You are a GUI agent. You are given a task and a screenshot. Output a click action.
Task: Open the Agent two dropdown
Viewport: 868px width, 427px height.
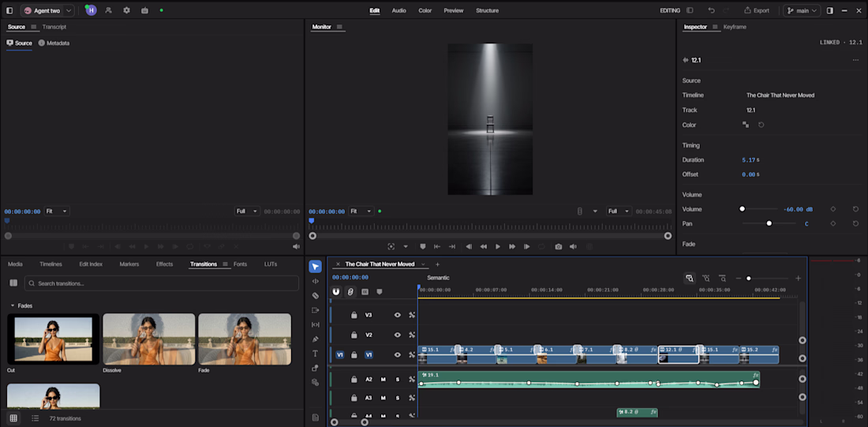point(69,10)
